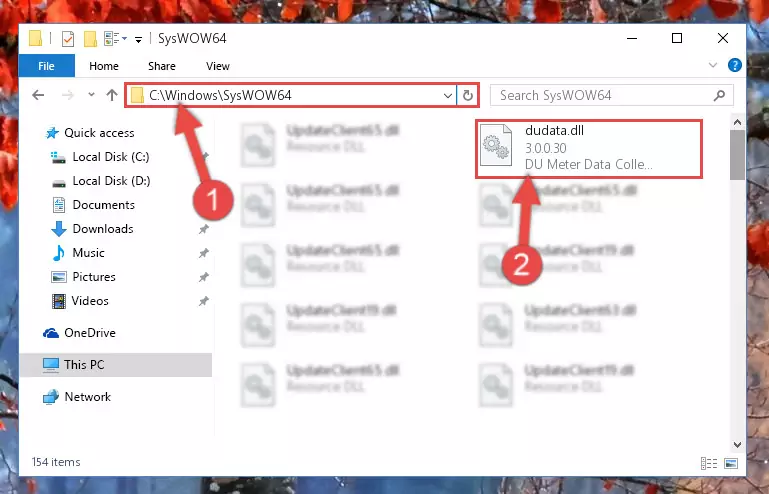Click the Pictures icon in sidebar

coord(59,277)
